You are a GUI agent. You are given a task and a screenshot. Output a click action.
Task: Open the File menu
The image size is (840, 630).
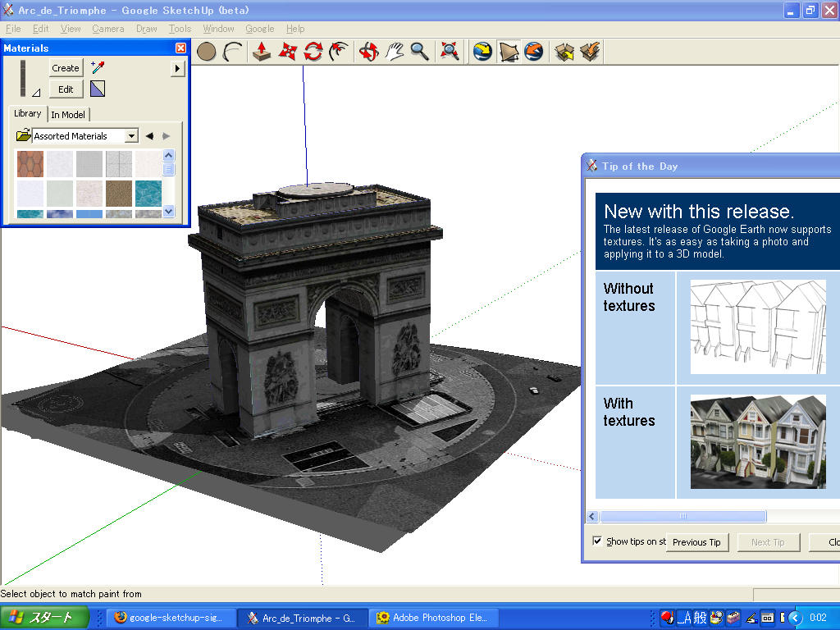(x=13, y=29)
